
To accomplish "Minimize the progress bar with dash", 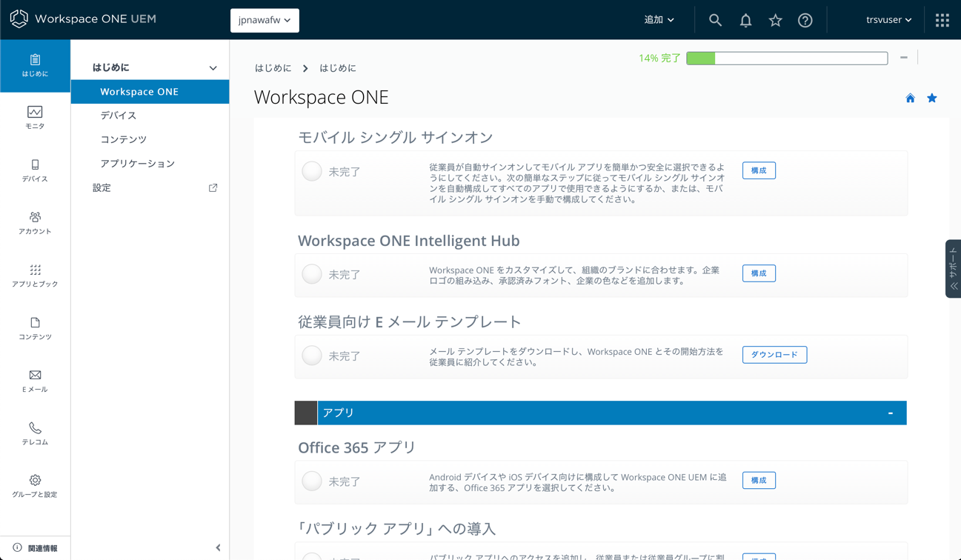I will tap(904, 58).
